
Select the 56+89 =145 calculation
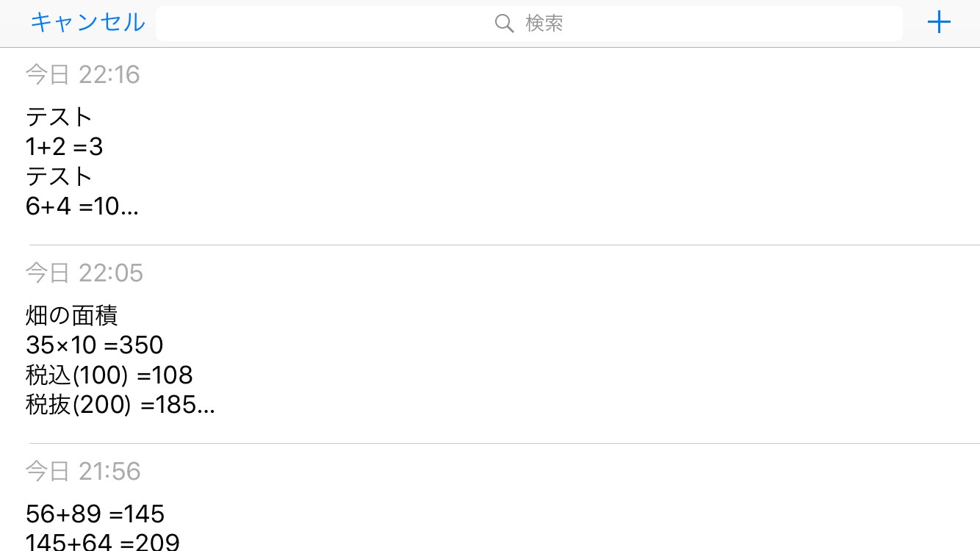click(95, 514)
